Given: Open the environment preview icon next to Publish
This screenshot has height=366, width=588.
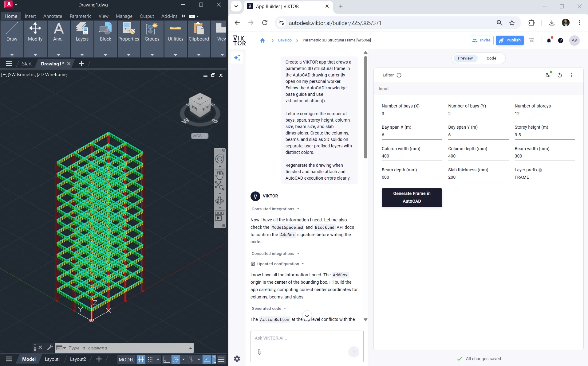Looking at the screenshot, I should click(x=531, y=40).
